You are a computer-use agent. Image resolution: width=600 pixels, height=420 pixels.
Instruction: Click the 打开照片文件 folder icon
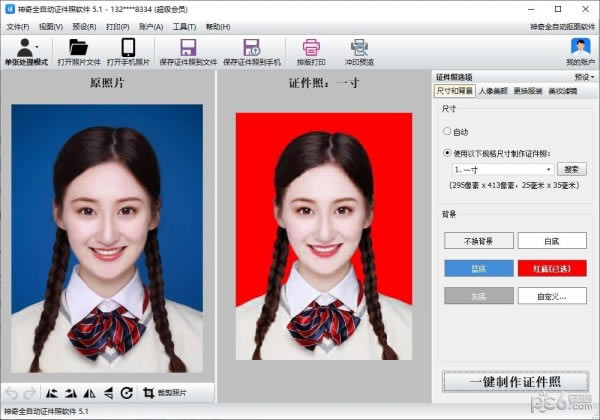click(78, 47)
